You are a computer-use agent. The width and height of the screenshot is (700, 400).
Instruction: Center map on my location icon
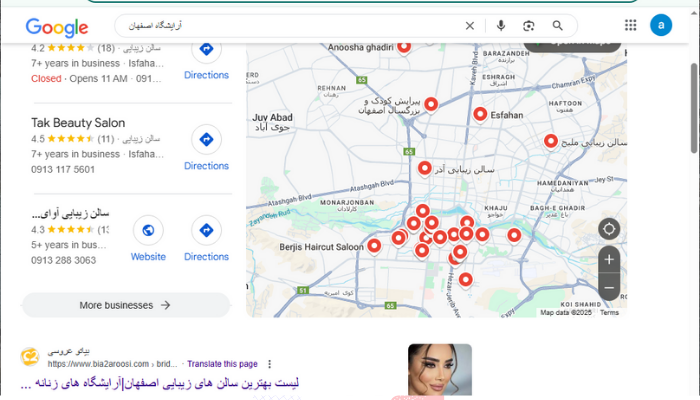pos(609,229)
